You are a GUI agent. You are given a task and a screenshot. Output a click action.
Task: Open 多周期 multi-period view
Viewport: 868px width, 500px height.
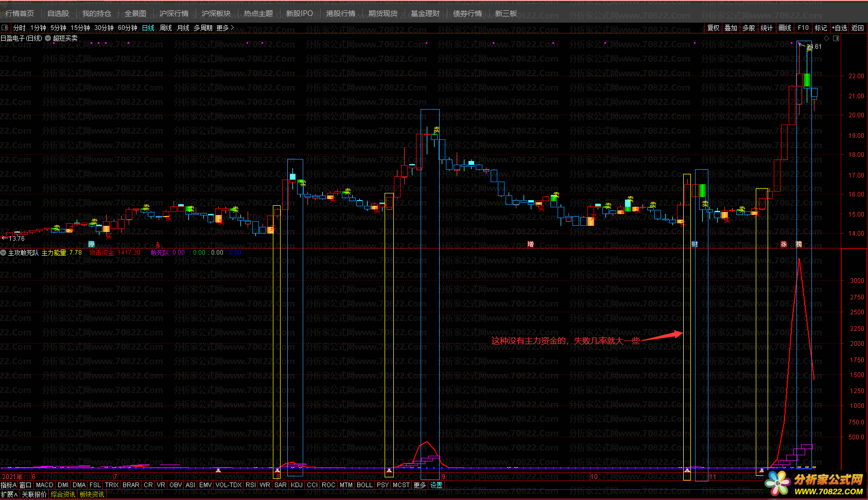203,28
